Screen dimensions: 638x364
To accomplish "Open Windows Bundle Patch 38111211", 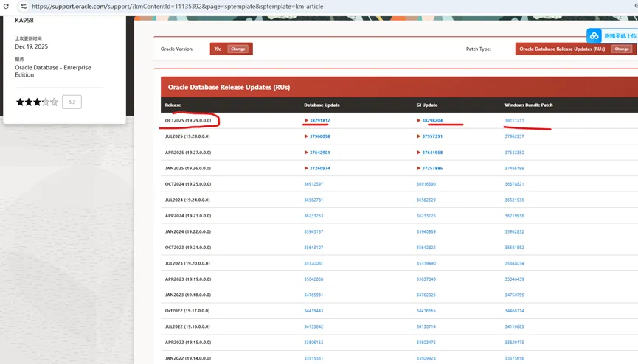I will (514, 120).
